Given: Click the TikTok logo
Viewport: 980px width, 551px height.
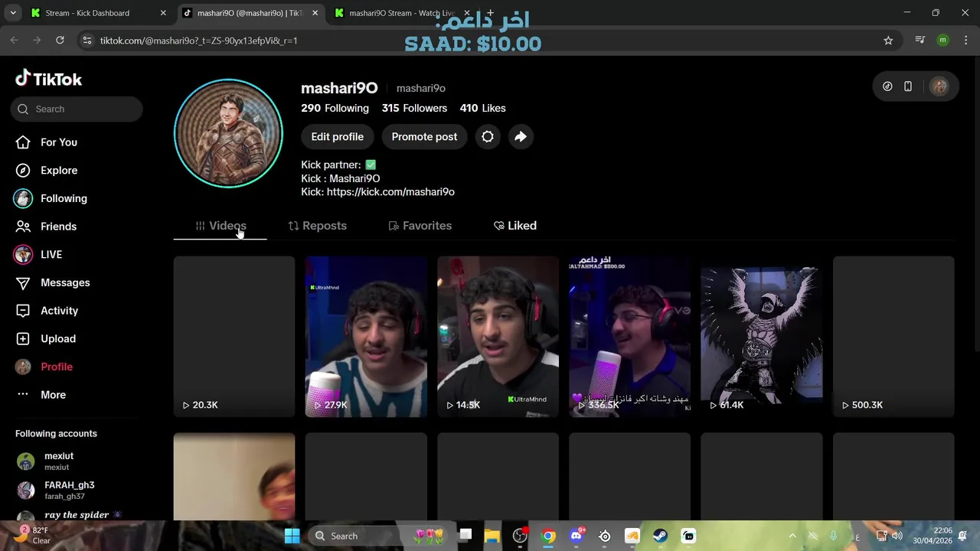Looking at the screenshot, I should coord(48,79).
